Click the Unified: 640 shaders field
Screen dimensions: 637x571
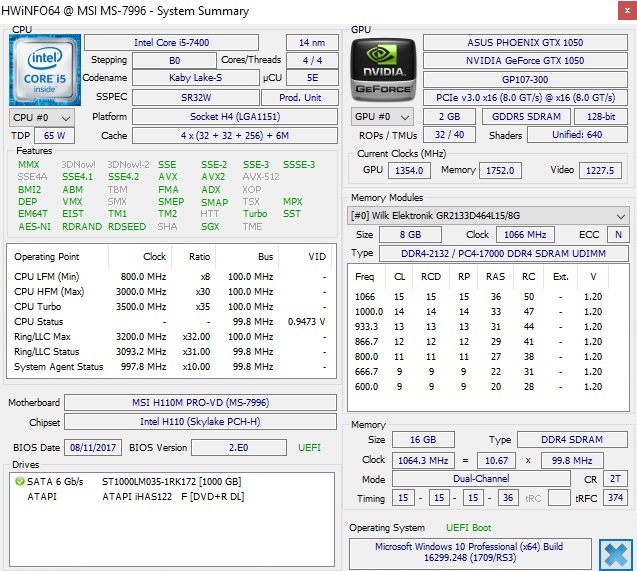coord(577,134)
